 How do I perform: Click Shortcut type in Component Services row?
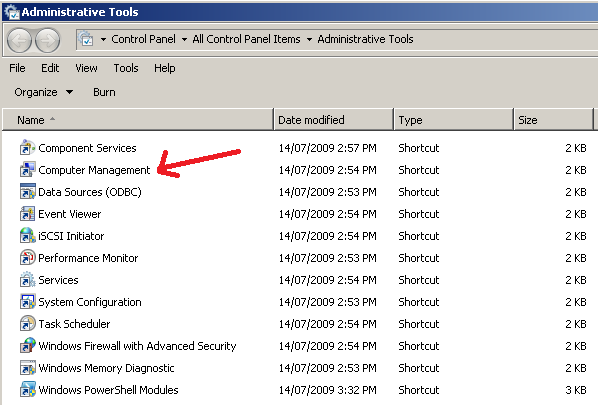pos(419,148)
